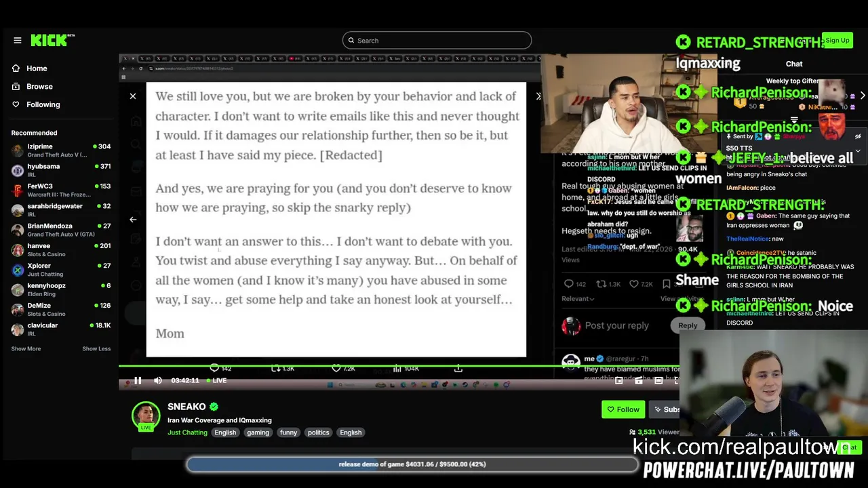Open recommended channel BrianMendoza
This screenshot has width=868, height=488.
(x=61, y=230)
